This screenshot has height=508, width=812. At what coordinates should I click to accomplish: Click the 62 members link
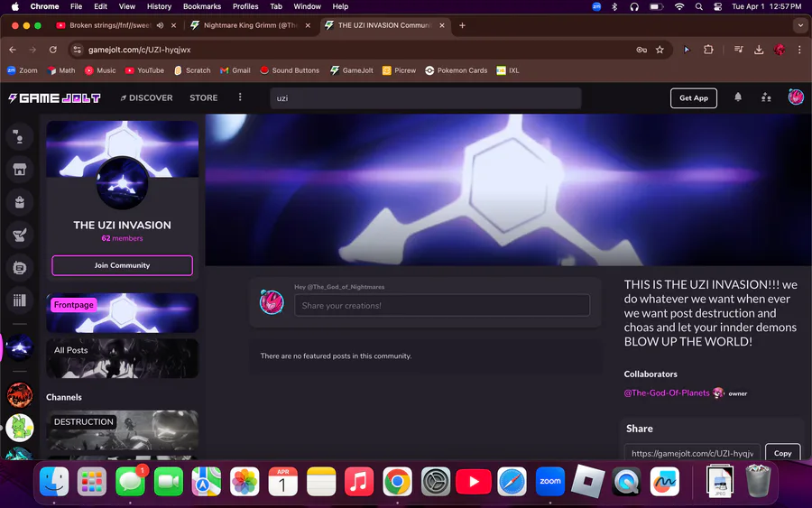[122, 238]
